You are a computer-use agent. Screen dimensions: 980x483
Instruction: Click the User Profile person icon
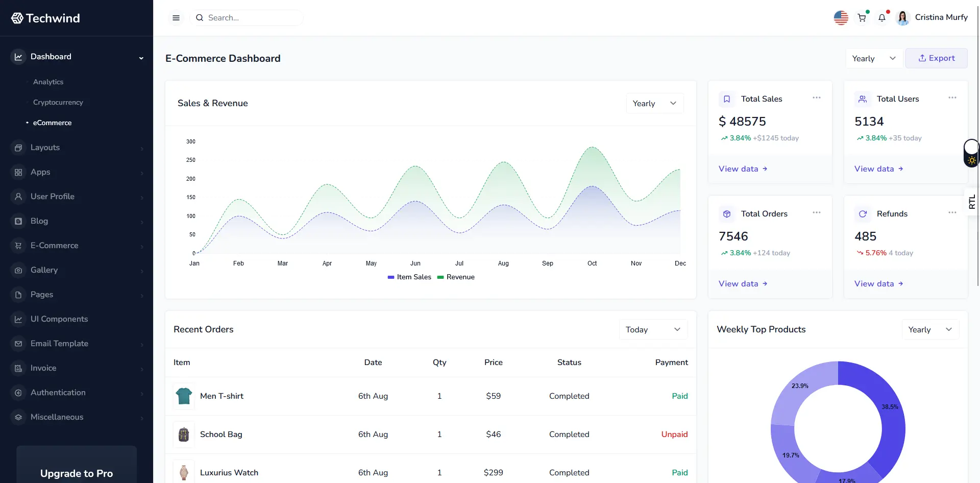point(18,197)
